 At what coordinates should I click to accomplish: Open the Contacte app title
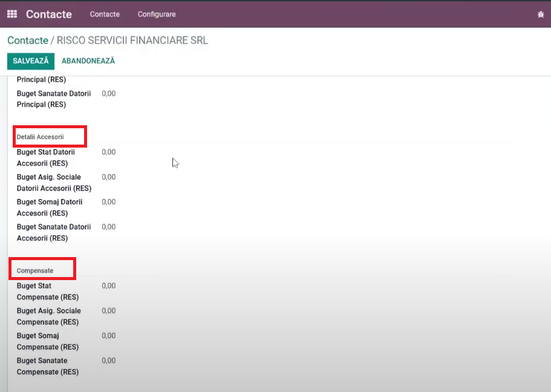[49, 14]
